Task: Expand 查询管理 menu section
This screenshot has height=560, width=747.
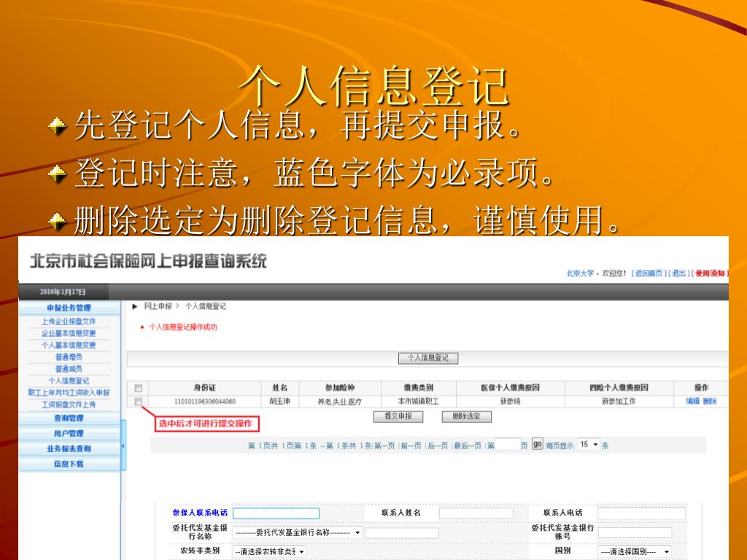Action: [x=69, y=418]
